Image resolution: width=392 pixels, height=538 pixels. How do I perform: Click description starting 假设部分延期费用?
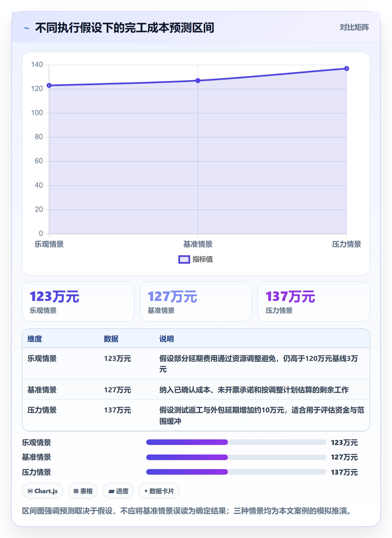pos(259,364)
